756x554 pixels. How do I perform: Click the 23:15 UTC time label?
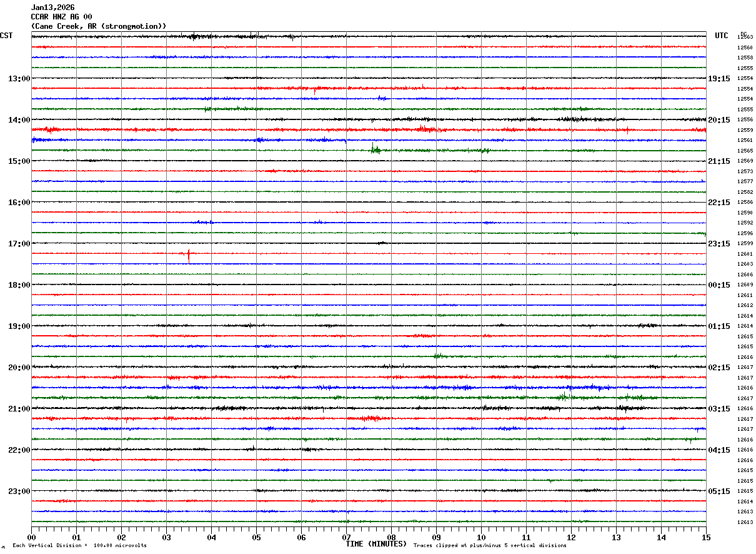point(719,244)
